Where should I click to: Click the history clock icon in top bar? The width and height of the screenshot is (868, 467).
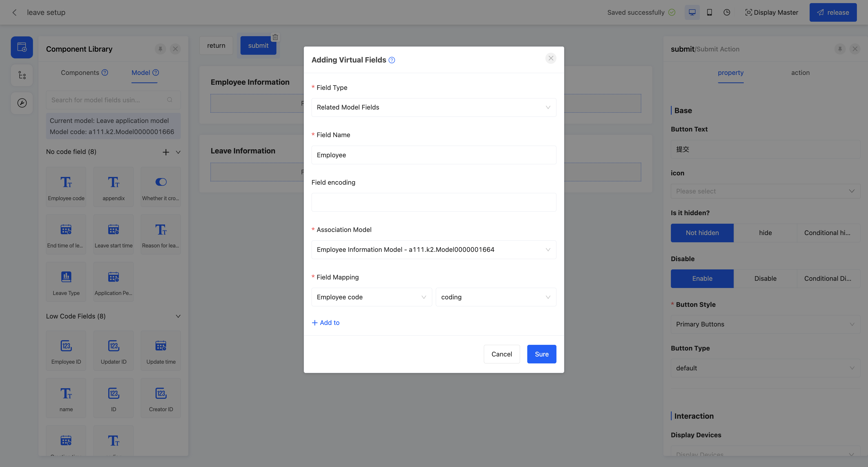726,12
